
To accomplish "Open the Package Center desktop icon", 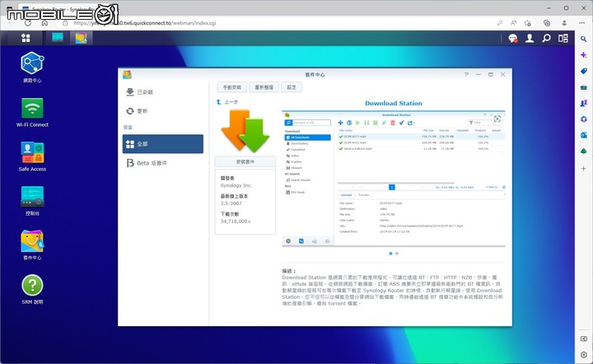I will pyautogui.click(x=32, y=245).
